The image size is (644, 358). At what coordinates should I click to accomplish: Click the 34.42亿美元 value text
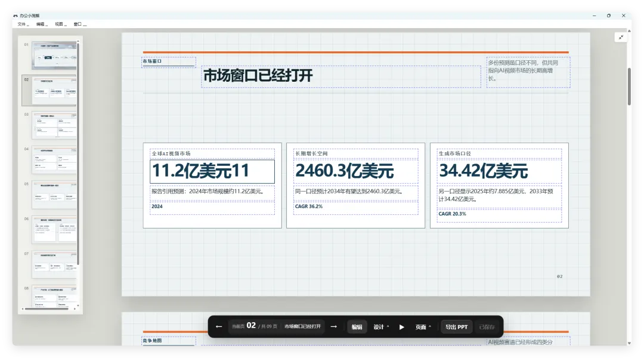[x=484, y=171]
